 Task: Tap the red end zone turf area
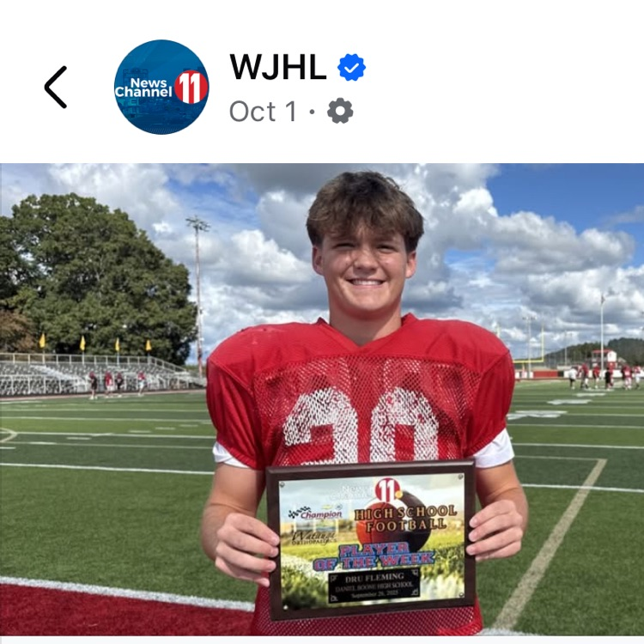point(123,608)
